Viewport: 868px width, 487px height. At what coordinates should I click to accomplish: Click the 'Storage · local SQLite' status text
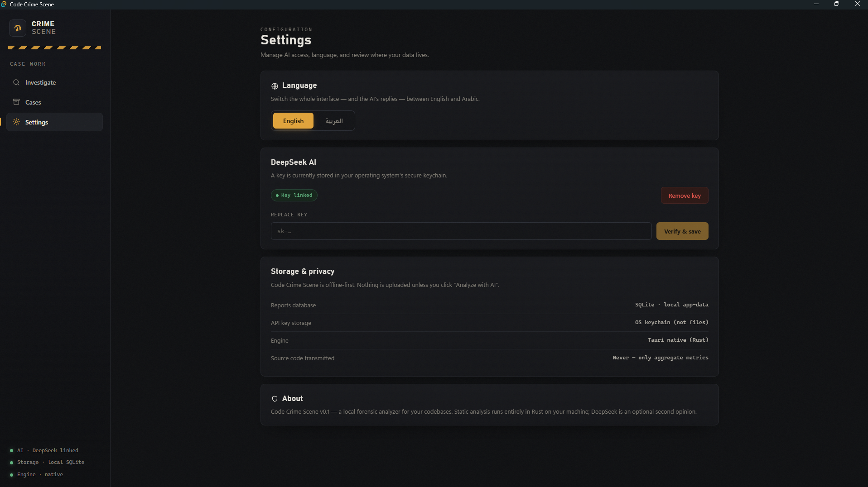point(51,463)
